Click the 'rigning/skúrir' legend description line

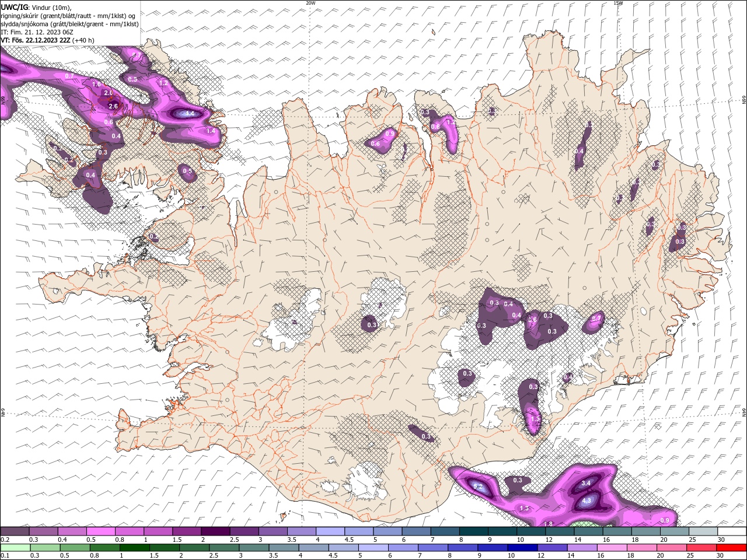coord(69,16)
